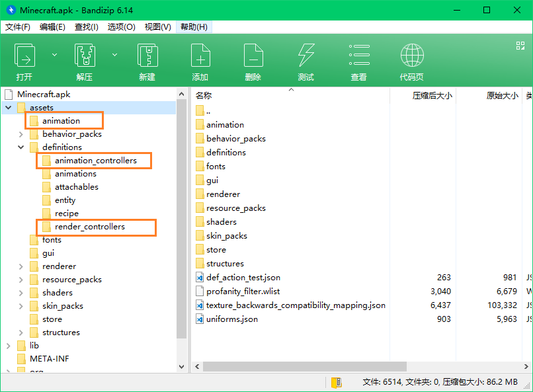The image size is (533, 392).
Task: Click the Bandizip app icon in title bar
Action: pyautogui.click(x=11, y=10)
